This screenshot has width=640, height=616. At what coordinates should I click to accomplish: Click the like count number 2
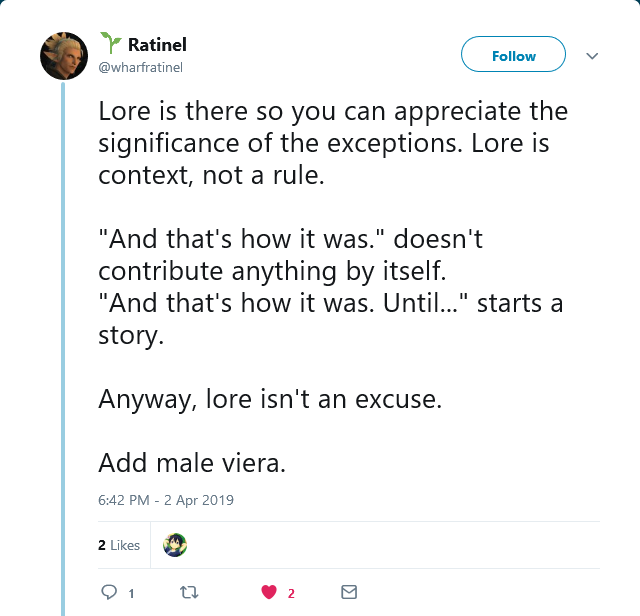click(x=291, y=593)
